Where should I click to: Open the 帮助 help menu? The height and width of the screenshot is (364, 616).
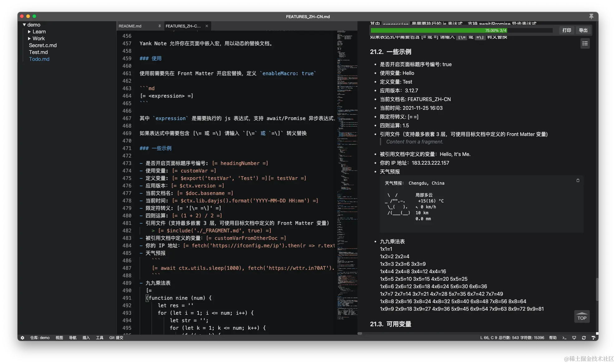553,338
